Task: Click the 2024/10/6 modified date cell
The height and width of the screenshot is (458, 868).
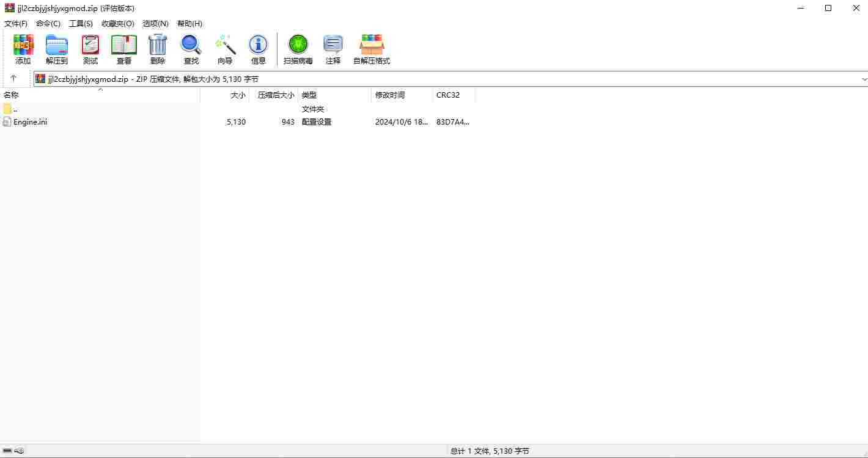Action: [402, 122]
